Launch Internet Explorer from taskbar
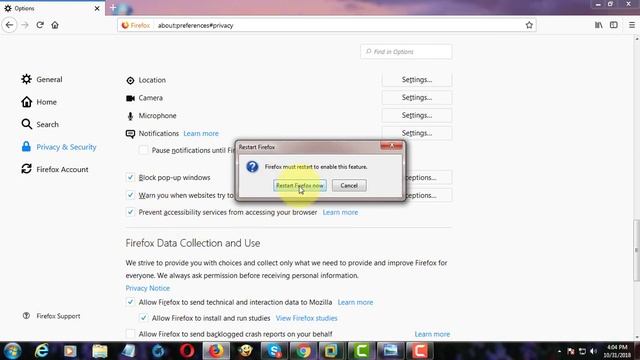The height and width of the screenshot is (360, 640). [41, 351]
